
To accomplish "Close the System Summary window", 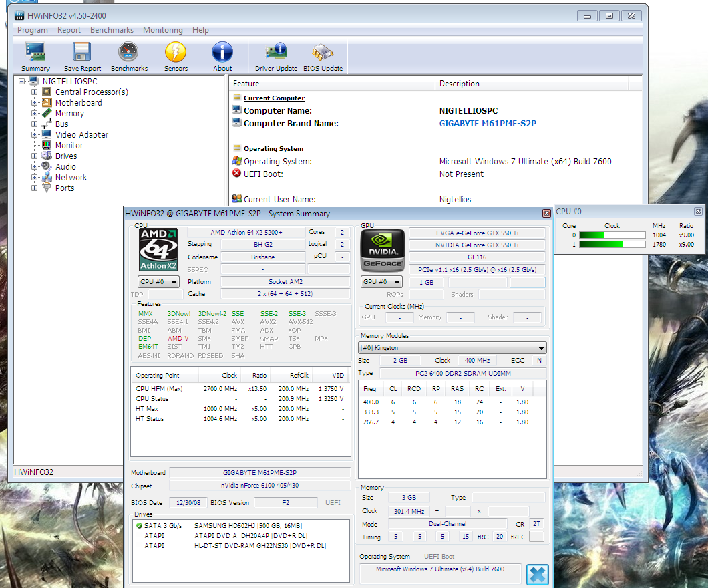I will click(546, 214).
